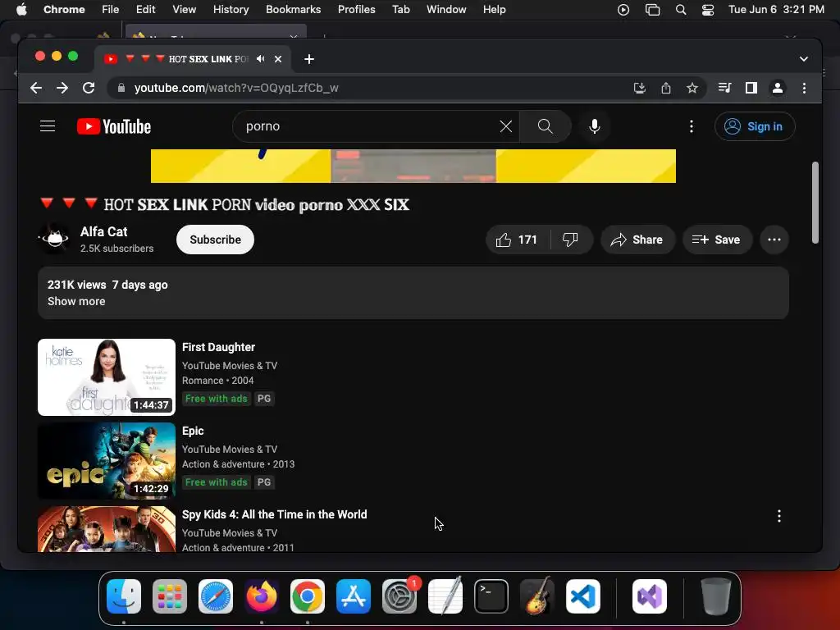Open the History menu
Image resolution: width=840 pixels, height=630 pixels.
point(231,10)
